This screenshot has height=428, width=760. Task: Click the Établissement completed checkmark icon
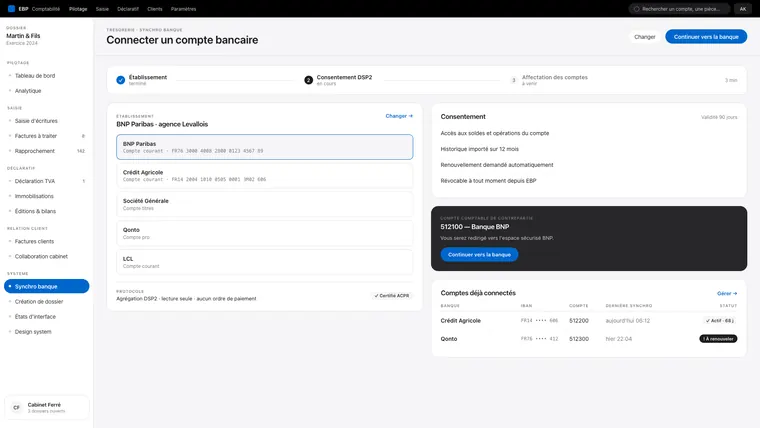coord(121,80)
